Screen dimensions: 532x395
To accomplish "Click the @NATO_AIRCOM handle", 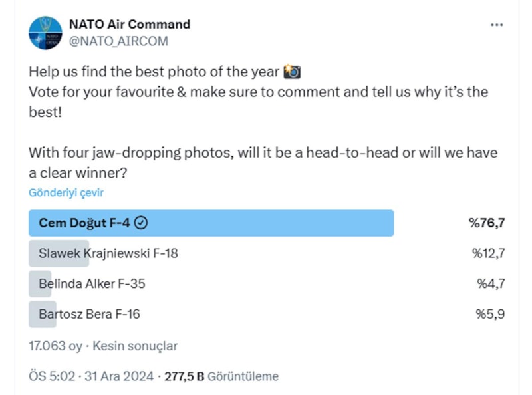I will 118,41.
